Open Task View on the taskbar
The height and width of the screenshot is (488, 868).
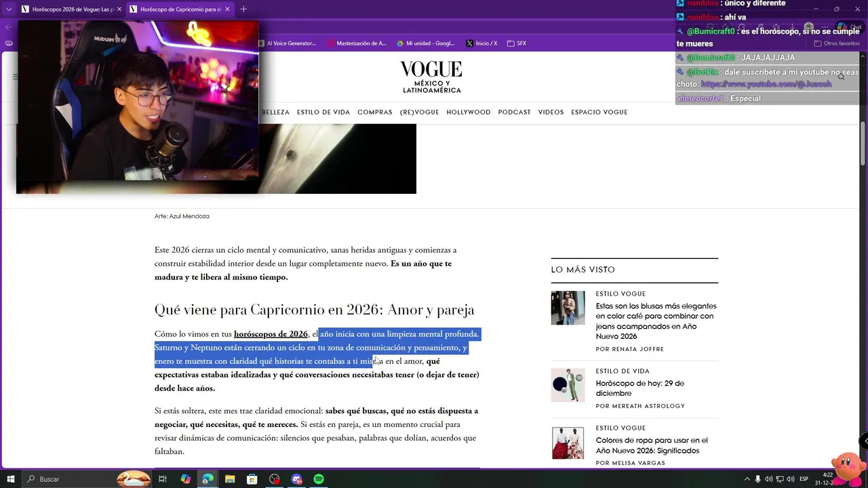163,479
